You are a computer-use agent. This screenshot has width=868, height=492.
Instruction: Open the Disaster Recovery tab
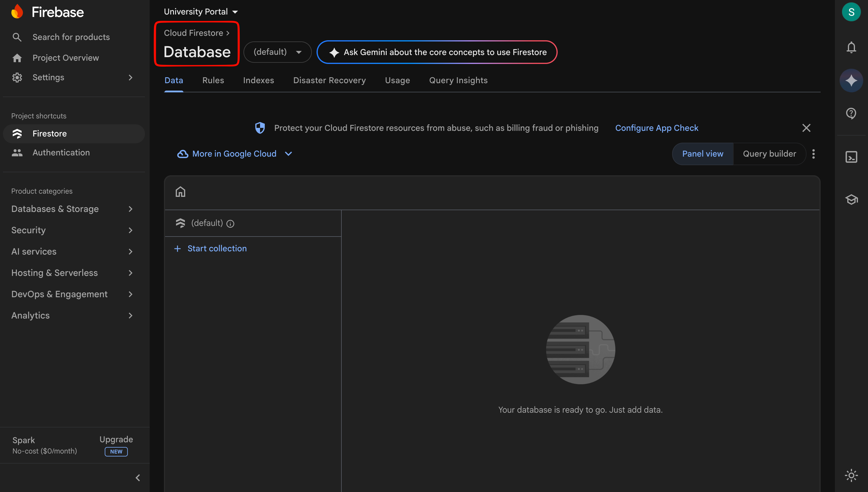click(x=329, y=81)
